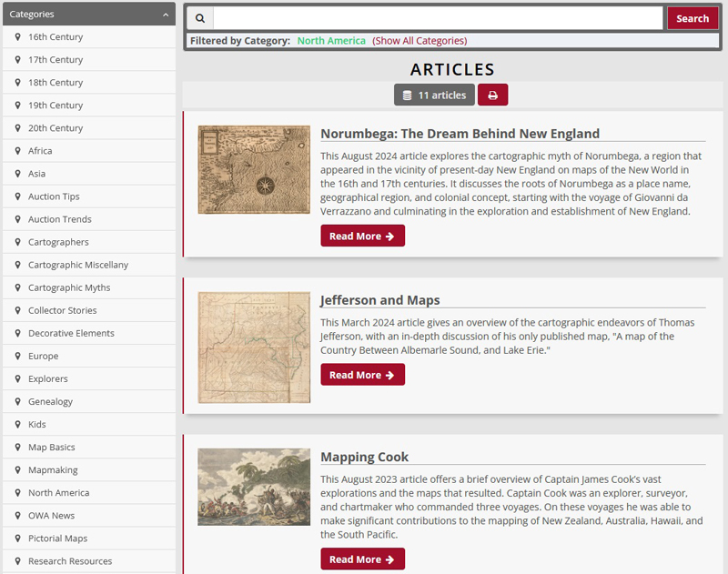Choose the North America category in sidebar
Image resolution: width=728 pixels, height=574 pixels.
tap(89, 493)
